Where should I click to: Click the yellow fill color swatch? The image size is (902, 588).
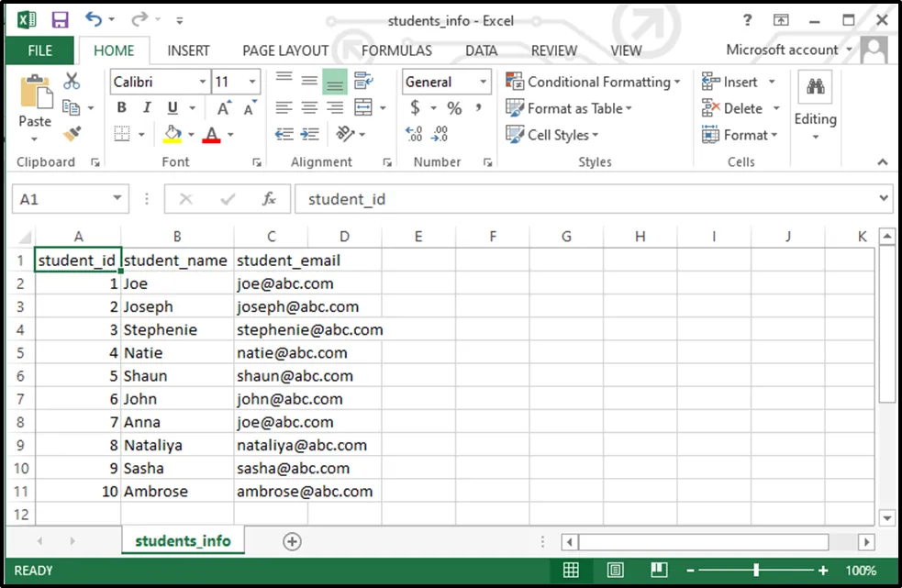click(x=173, y=135)
